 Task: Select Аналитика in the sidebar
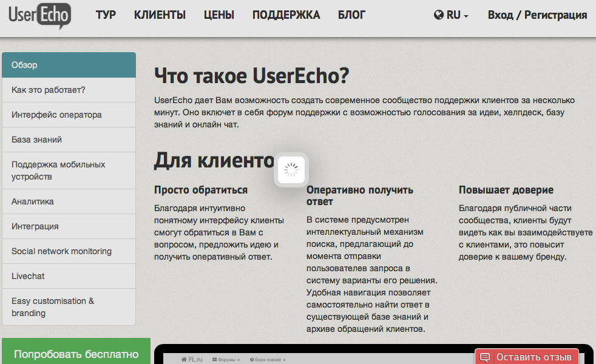click(x=69, y=201)
